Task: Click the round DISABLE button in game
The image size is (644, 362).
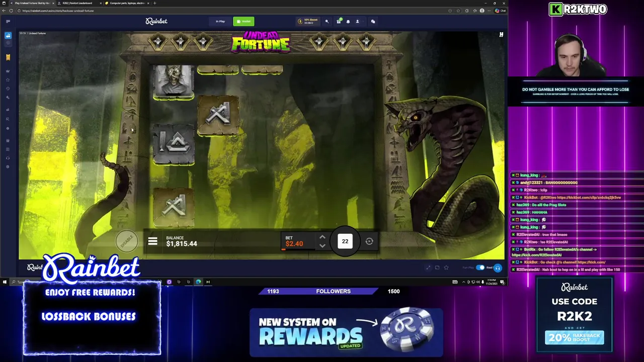Action: 126,241
